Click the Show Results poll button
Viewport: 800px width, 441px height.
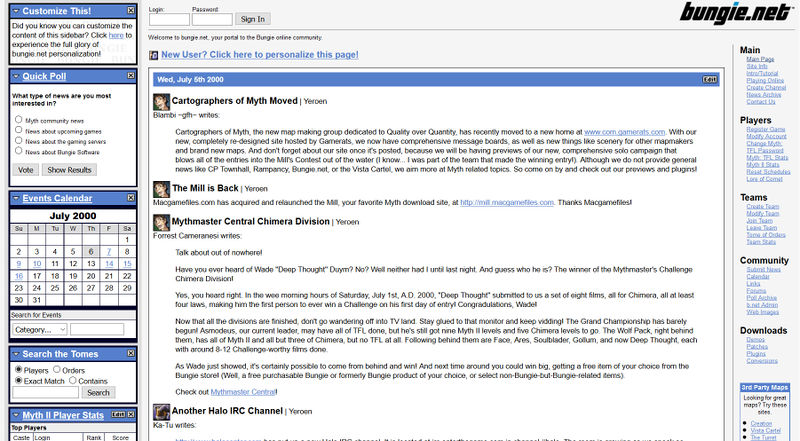coord(69,170)
